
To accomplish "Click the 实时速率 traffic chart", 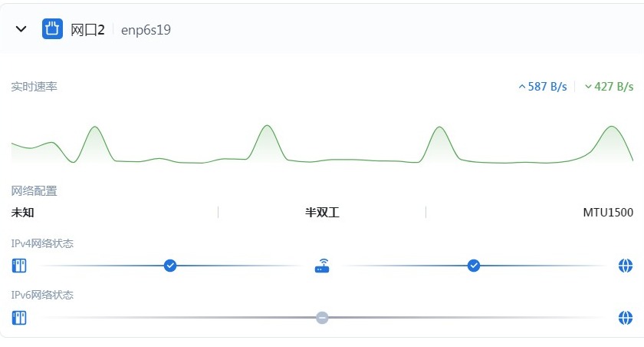I will click(x=322, y=142).
